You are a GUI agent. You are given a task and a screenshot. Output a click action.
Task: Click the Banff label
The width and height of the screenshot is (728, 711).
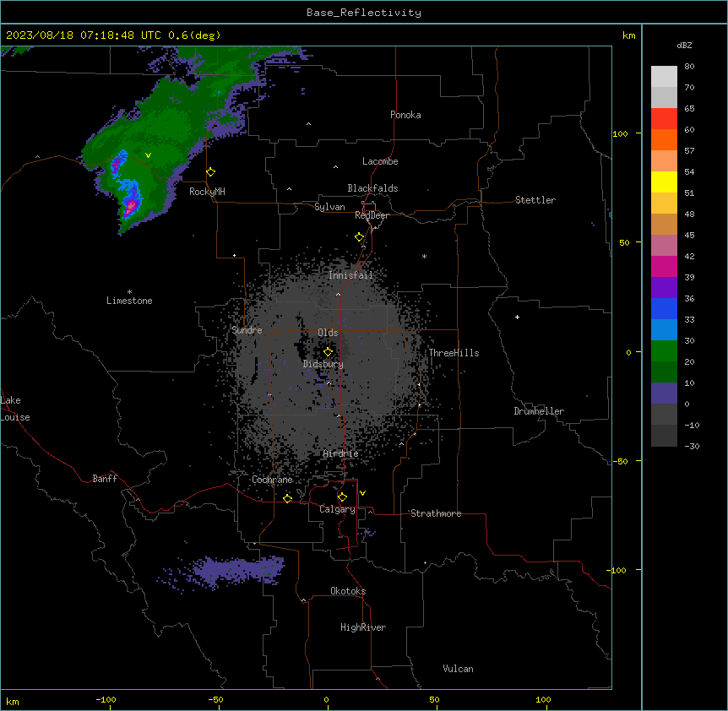click(x=105, y=479)
